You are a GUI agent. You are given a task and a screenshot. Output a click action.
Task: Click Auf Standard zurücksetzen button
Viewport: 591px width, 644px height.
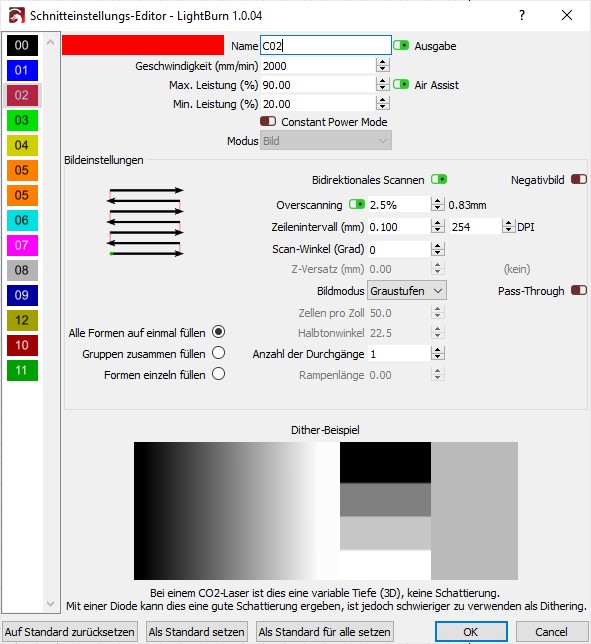69,632
